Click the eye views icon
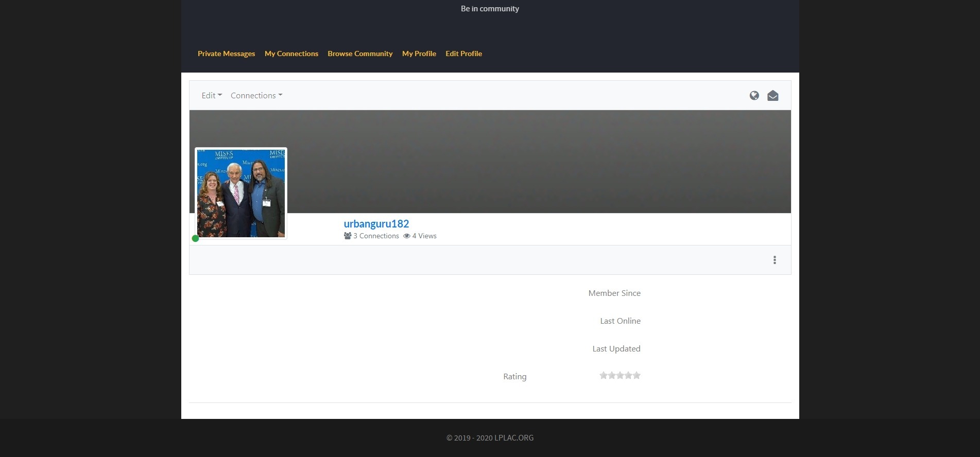 coord(407,236)
